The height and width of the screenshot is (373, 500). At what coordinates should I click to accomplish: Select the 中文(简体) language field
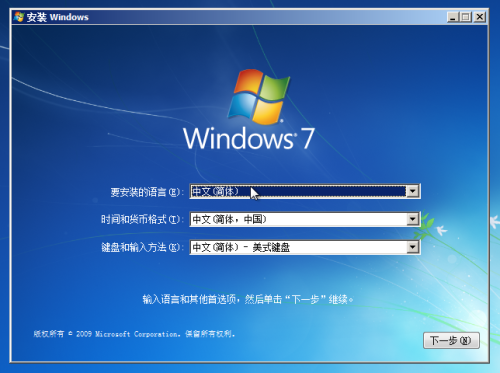(305, 191)
